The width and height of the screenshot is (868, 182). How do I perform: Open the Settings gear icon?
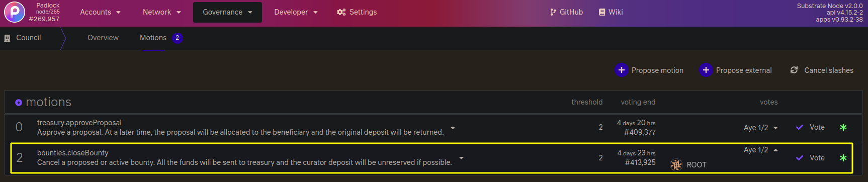tap(341, 12)
